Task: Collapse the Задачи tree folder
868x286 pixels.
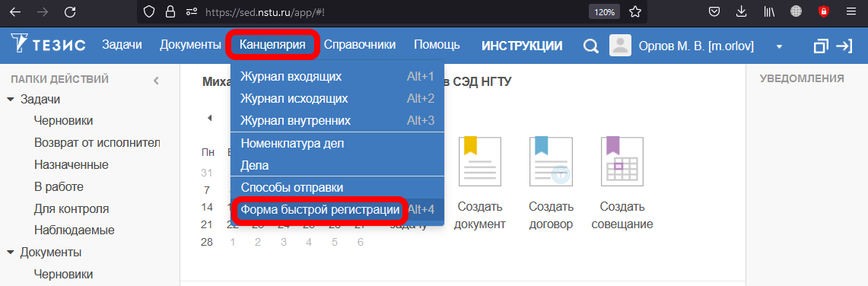Action: [x=11, y=100]
